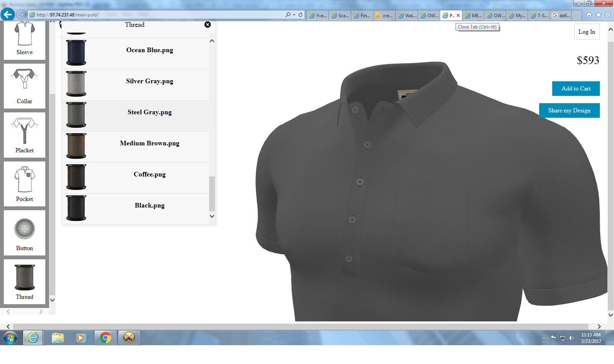Choose Medium Brown.png thread
This screenshot has width=614, height=364.
149,143
